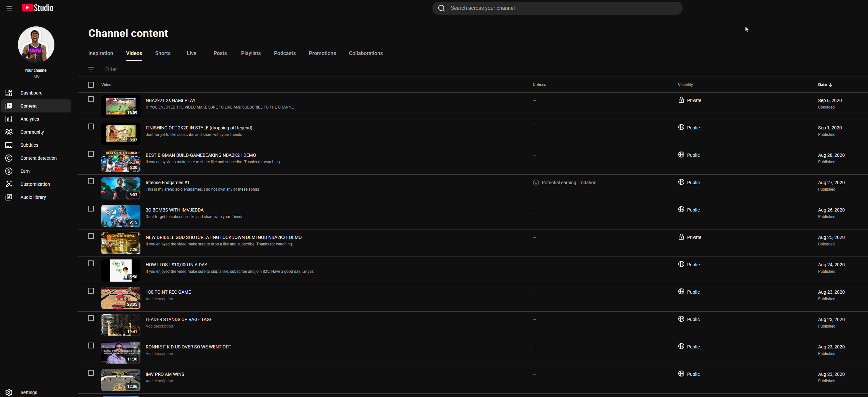Image resolution: width=868 pixels, height=397 pixels.
Task: Open Public visibility for Intense Endgames #1
Action: (689, 182)
